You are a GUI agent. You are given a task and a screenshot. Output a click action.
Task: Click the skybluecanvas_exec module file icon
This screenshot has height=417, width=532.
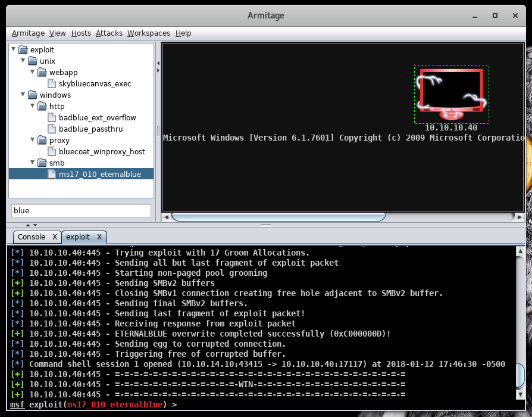click(52, 83)
